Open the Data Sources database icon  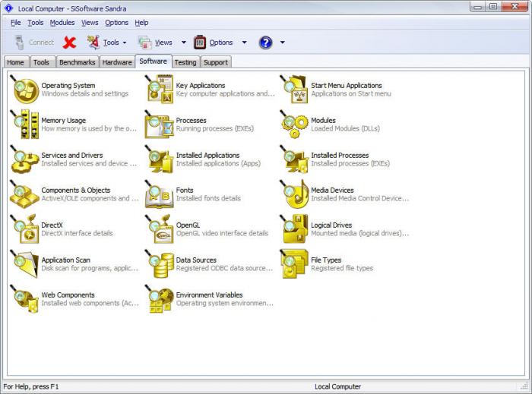coord(159,264)
